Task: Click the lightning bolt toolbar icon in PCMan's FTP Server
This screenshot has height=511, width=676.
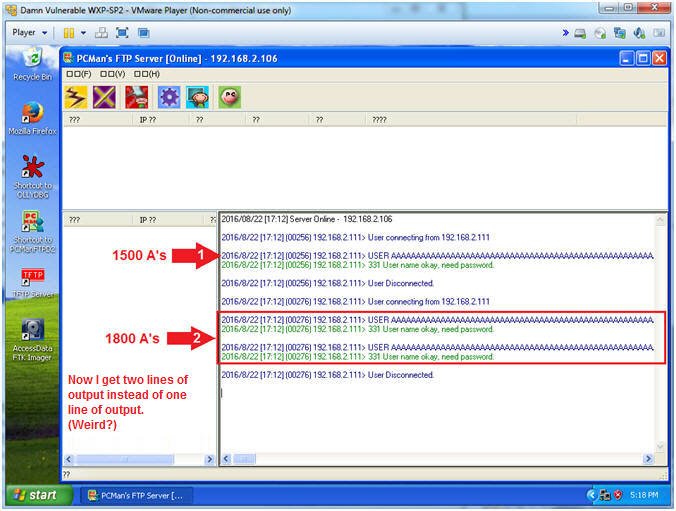Action: click(75, 97)
